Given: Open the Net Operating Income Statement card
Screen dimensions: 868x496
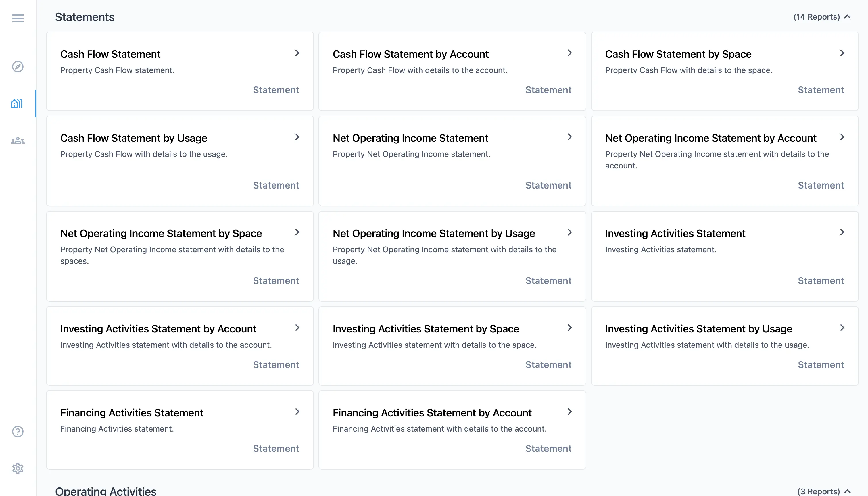Looking at the screenshot, I should click(410, 138).
